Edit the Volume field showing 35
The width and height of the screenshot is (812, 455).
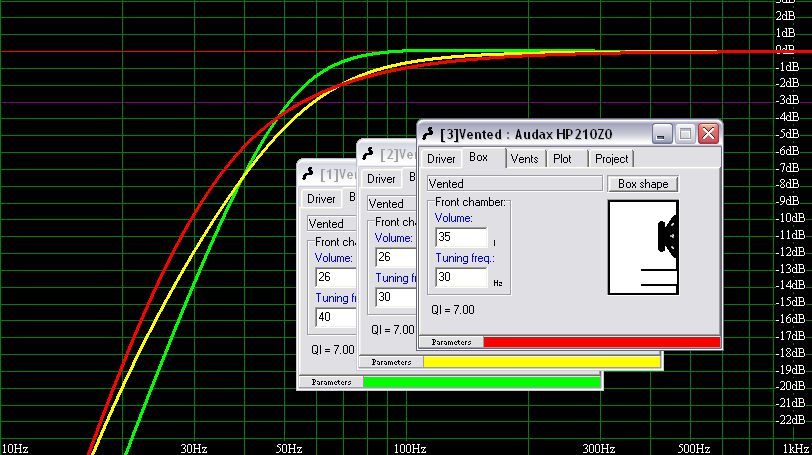461,237
